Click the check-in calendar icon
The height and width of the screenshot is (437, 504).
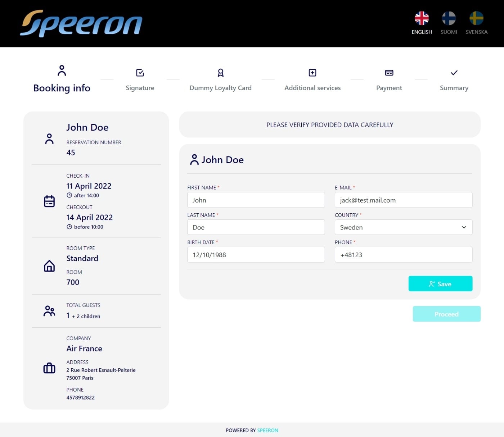click(x=49, y=201)
